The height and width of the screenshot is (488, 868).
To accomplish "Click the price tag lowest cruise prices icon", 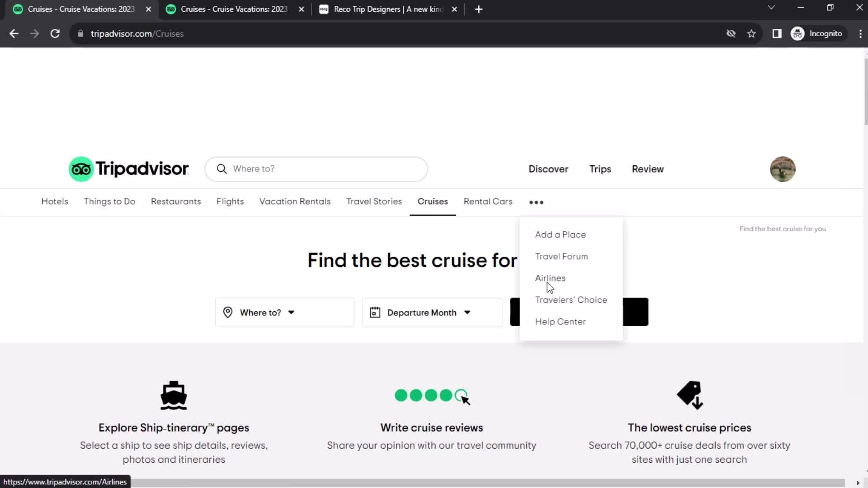I will tap(689, 396).
